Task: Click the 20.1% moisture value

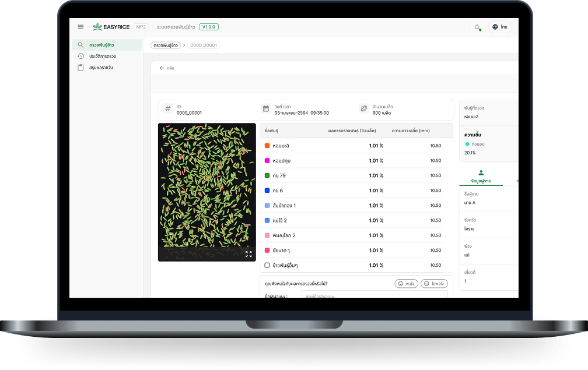Action: [470, 153]
